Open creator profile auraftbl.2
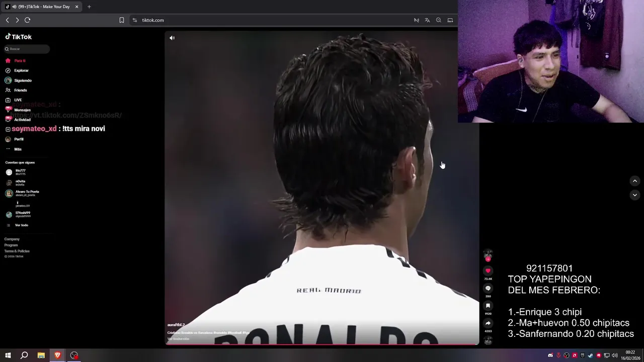This screenshot has height=362, width=644. coord(176,325)
